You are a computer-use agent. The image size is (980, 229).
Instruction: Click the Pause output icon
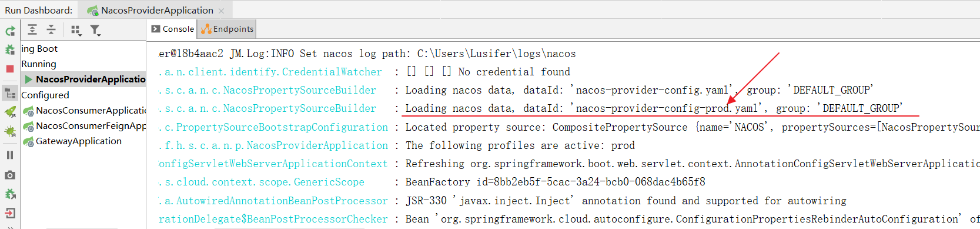pos(10,155)
